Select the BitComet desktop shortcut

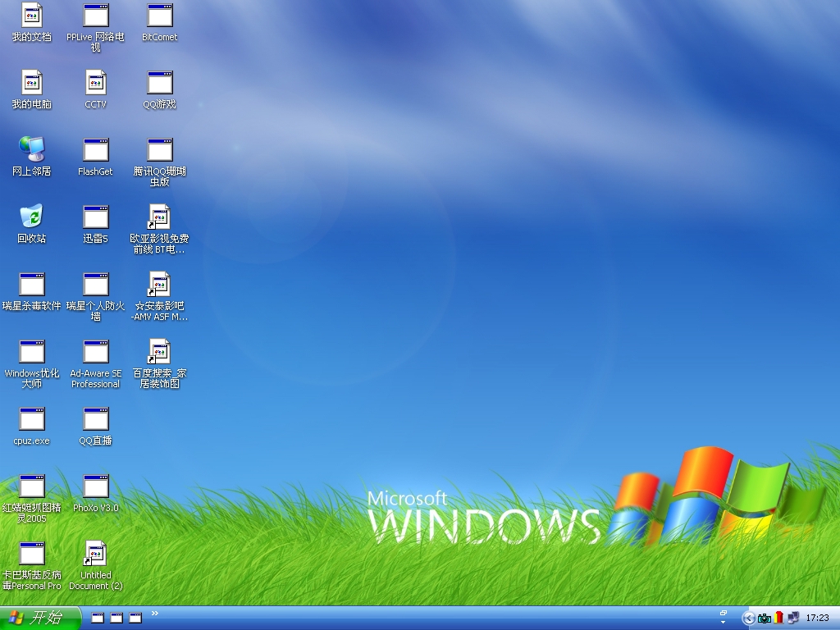click(159, 16)
